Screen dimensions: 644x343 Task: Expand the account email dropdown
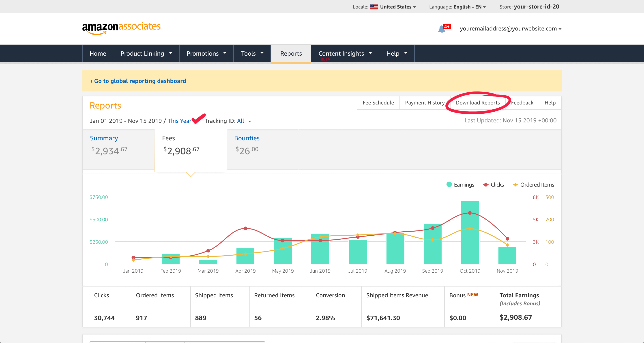point(511,28)
